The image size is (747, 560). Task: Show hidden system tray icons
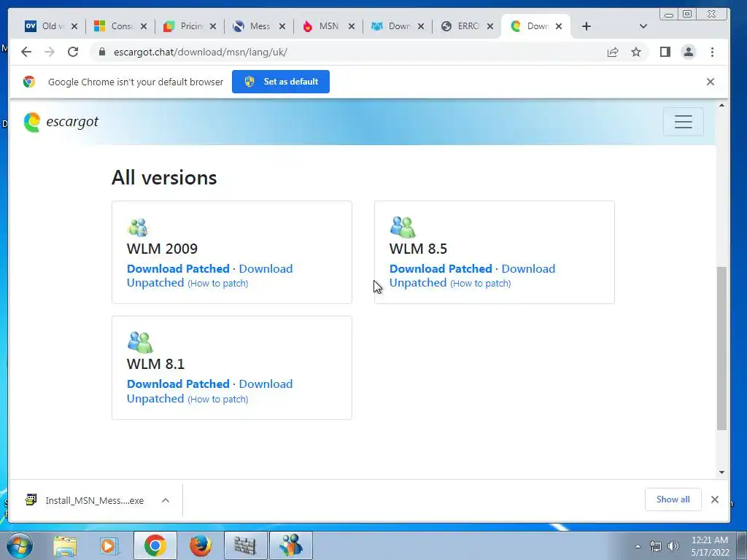(x=638, y=546)
